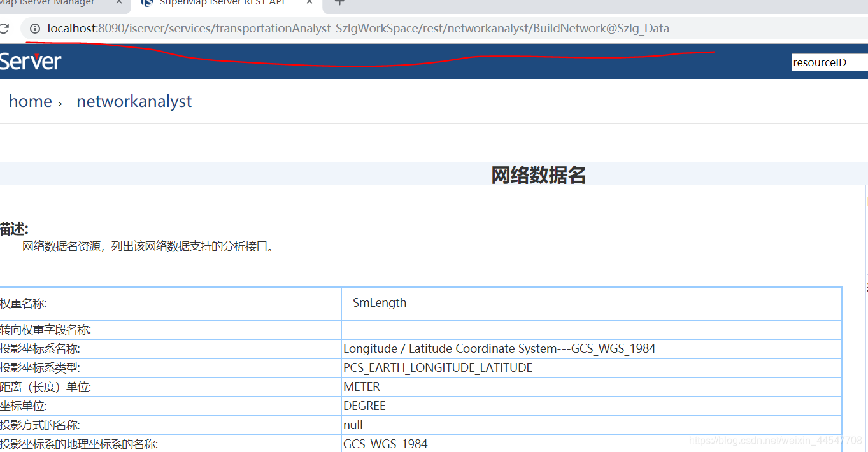Reload the current page
Screen dimensions: 868x452
(x=4, y=29)
